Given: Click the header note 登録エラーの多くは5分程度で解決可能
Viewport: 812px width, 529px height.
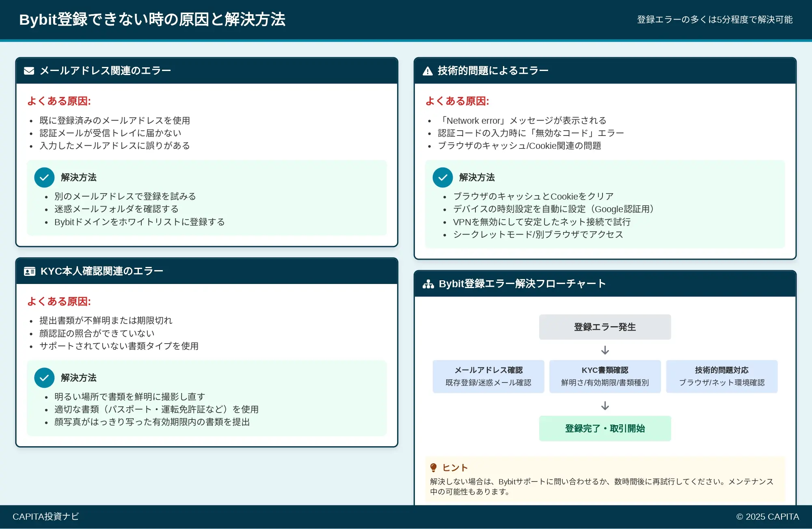Looking at the screenshot, I should pos(715,19).
